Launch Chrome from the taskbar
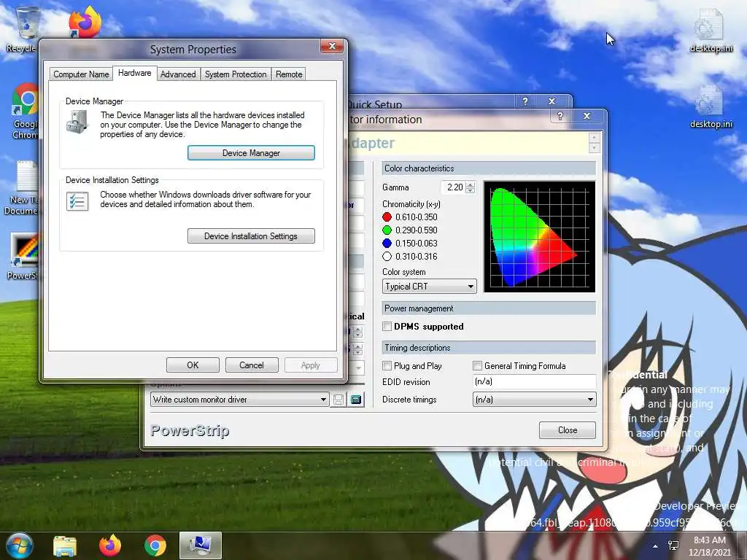This screenshot has height=560, width=747. [x=155, y=545]
